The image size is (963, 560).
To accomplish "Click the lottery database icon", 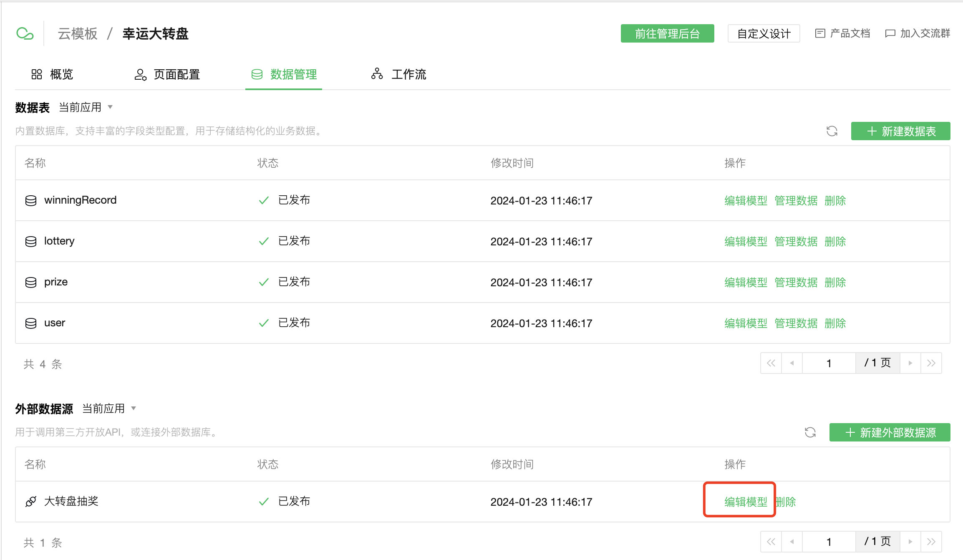I will pos(31,242).
